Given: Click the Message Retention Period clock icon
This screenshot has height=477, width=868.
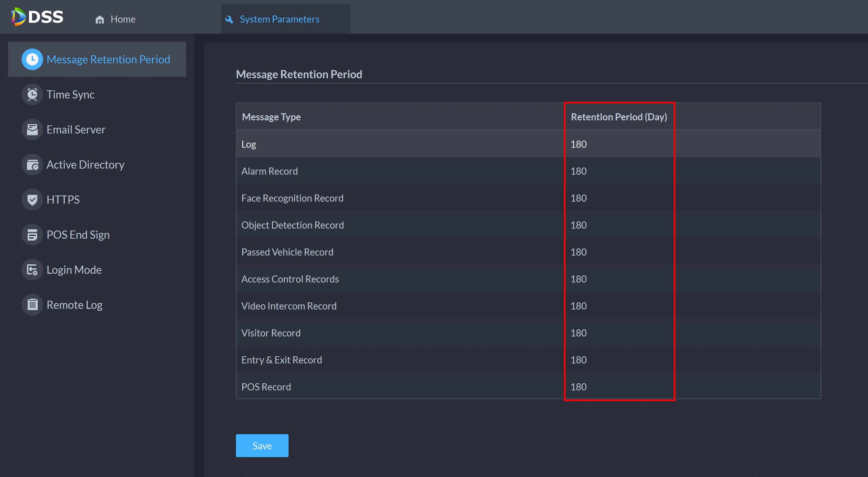Looking at the screenshot, I should [32, 59].
